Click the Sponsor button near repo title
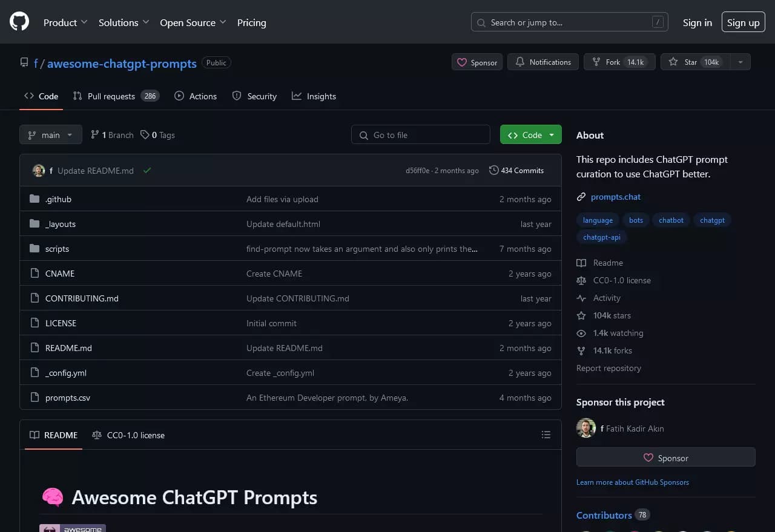Image resolution: width=775 pixels, height=532 pixels. tap(477, 62)
